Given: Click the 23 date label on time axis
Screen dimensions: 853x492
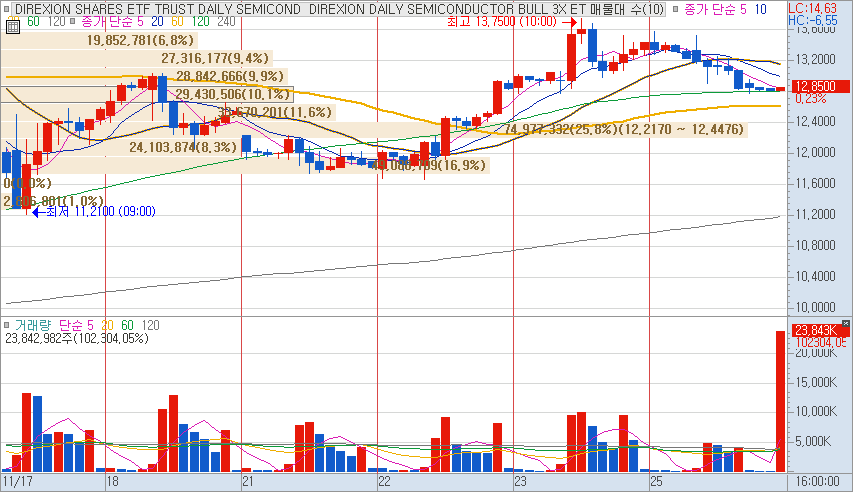Looking at the screenshot, I should [521, 482].
